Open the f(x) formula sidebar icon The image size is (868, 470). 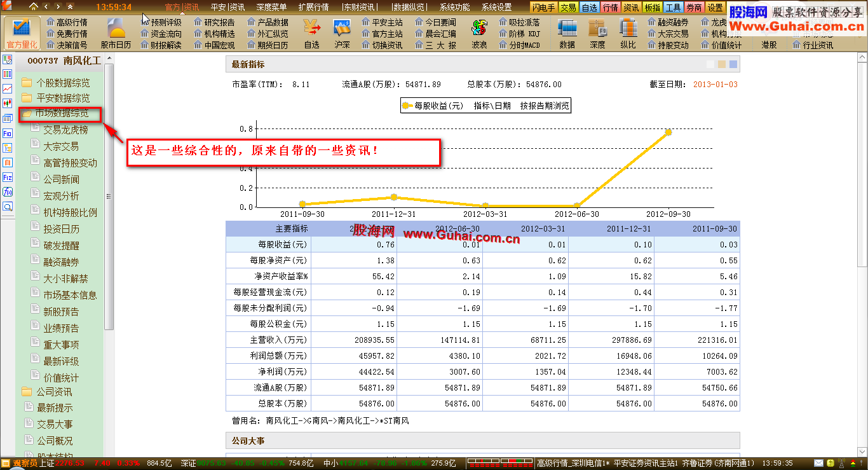coord(8,192)
